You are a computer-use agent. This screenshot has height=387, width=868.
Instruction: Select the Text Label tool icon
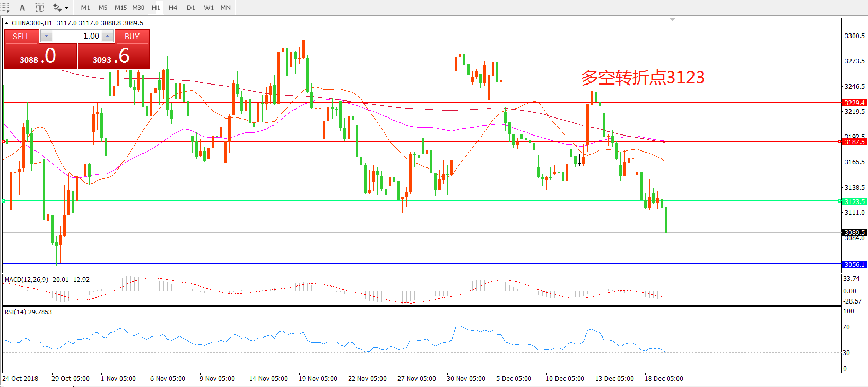39,8
